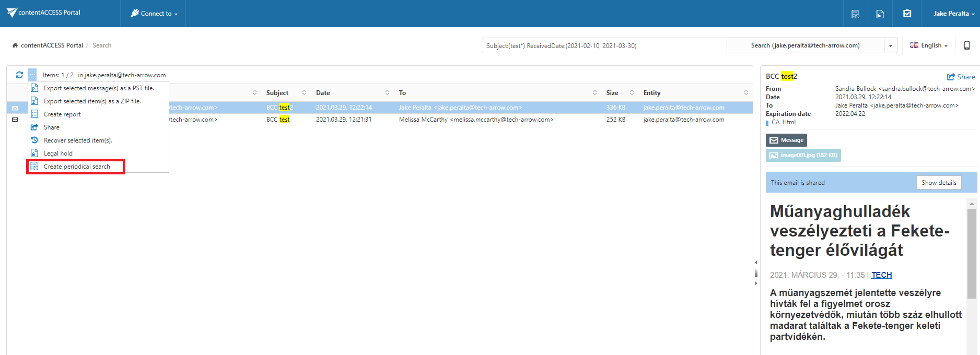The width and height of the screenshot is (980, 355).
Task: Select Create periodical search menu item
Action: tap(77, 167)
